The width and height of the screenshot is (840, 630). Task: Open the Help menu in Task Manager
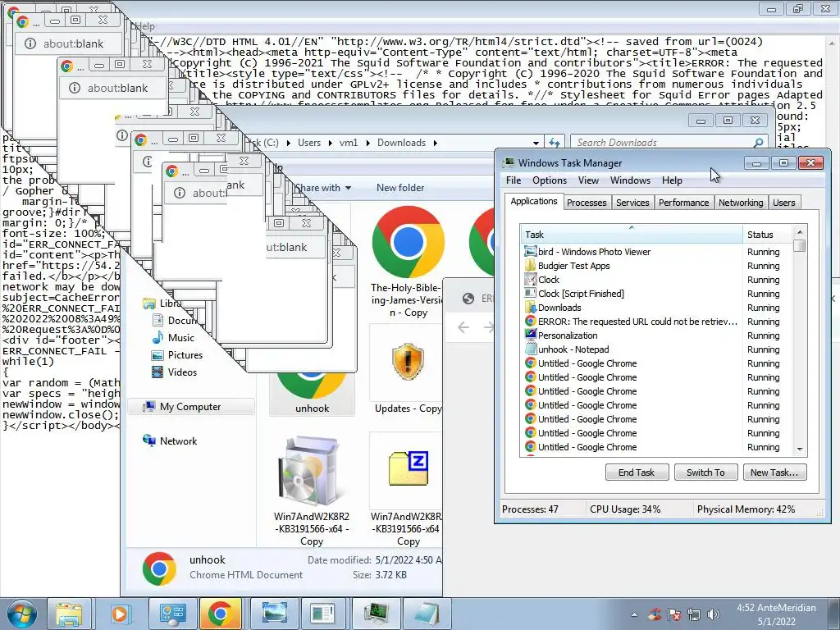672,180
